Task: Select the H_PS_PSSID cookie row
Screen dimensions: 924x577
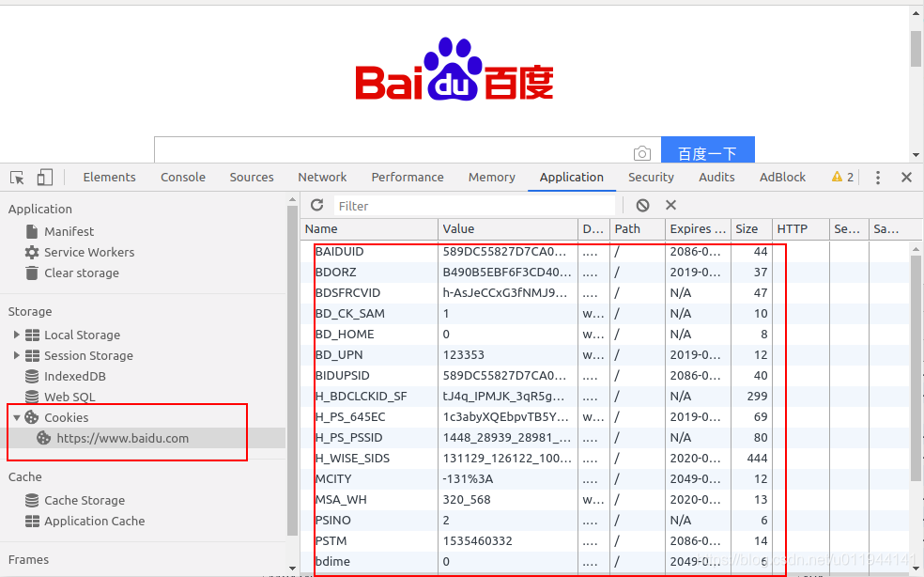Action: pyautogui.click(x=605, y=437)
